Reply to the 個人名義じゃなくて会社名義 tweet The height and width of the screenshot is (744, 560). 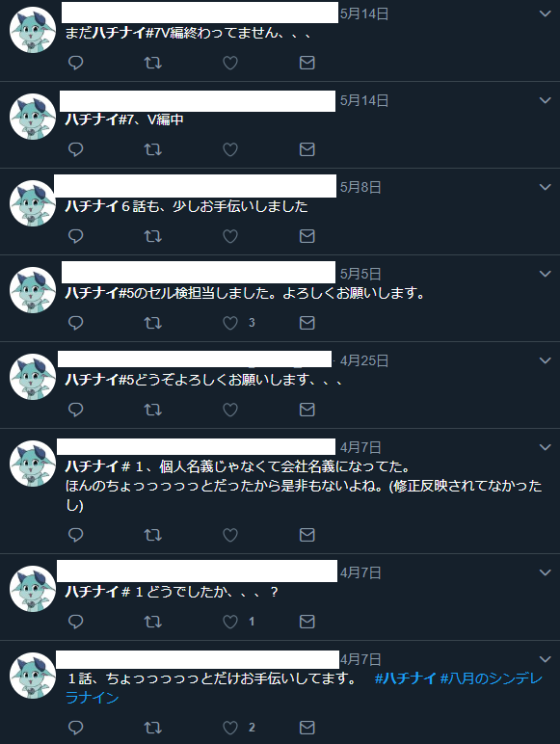(x=76, y=535)
